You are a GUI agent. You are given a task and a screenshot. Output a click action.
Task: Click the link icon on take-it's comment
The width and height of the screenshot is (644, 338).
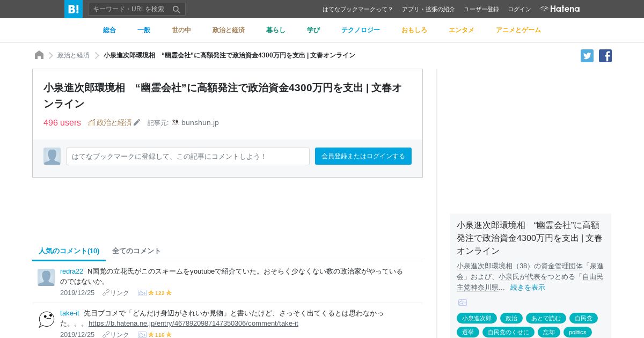click(106, 335)
